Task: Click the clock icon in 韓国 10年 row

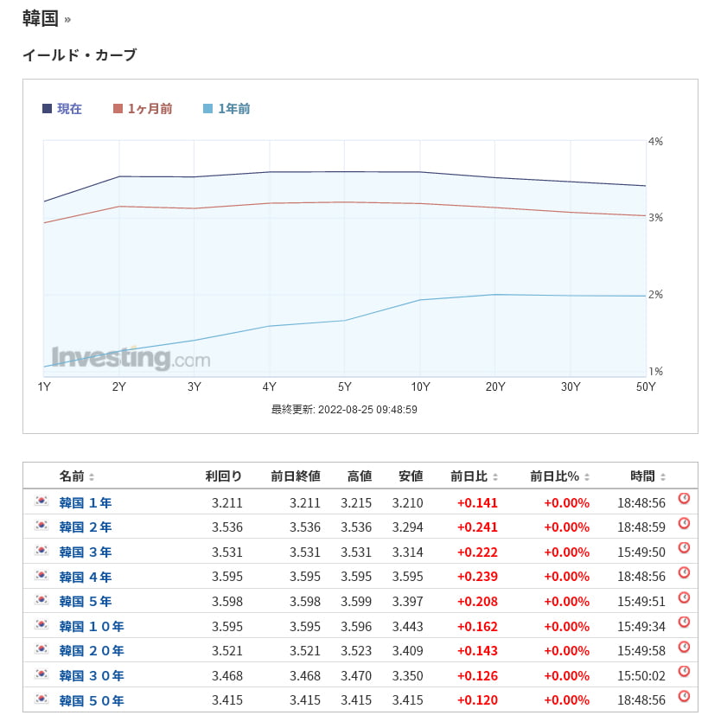Action: (684, 623)
